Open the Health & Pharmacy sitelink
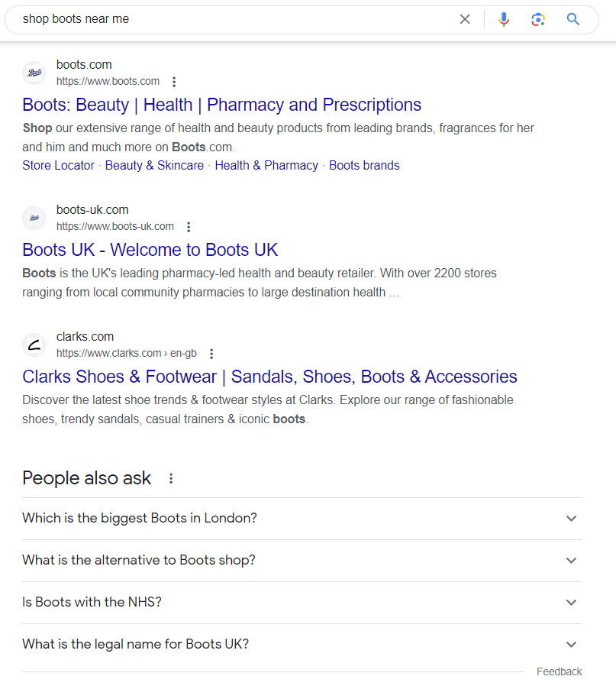Screen dimensions: 616x686 click(266, 165)
